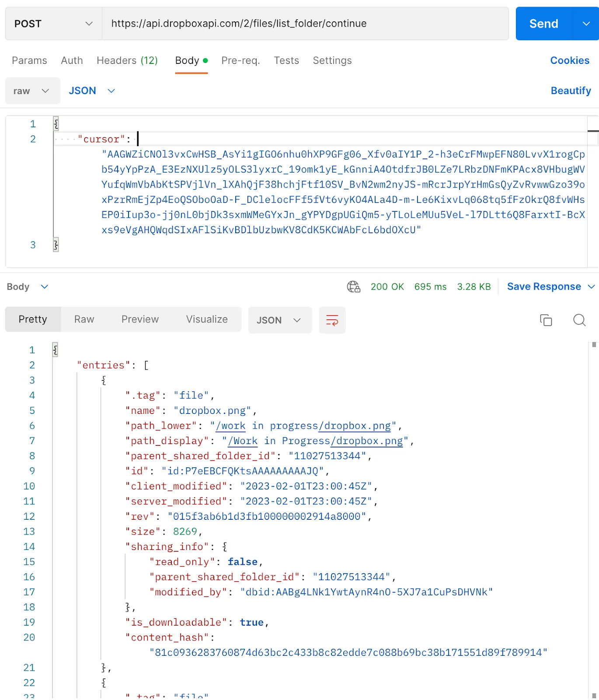Click the "dropbox.png" name value

[212, 411]
